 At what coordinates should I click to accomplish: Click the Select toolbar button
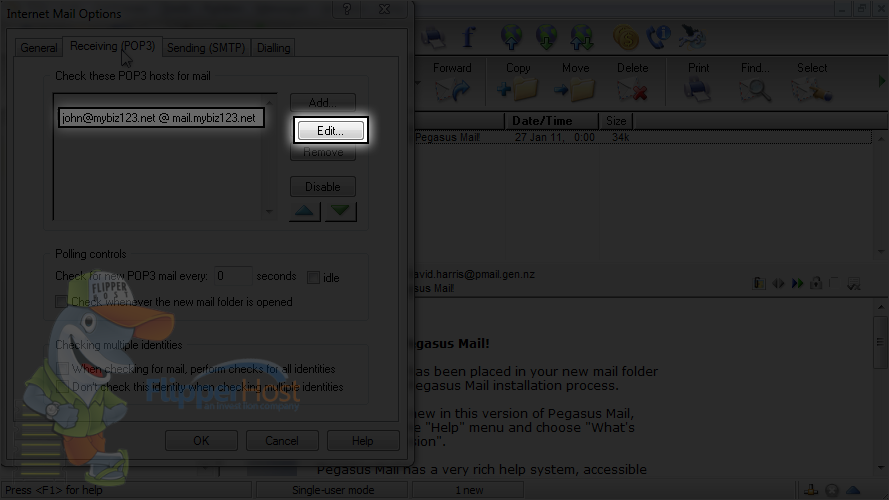(x=812, y=82)
